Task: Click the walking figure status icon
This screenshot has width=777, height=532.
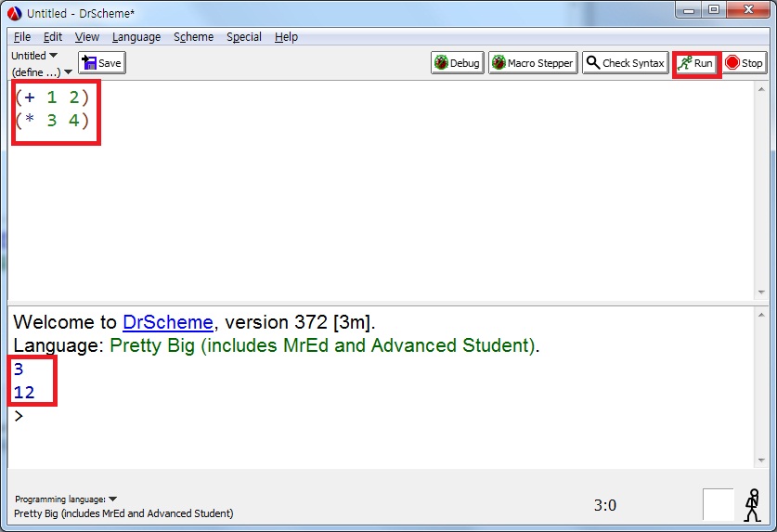Action: pos(753,505)
